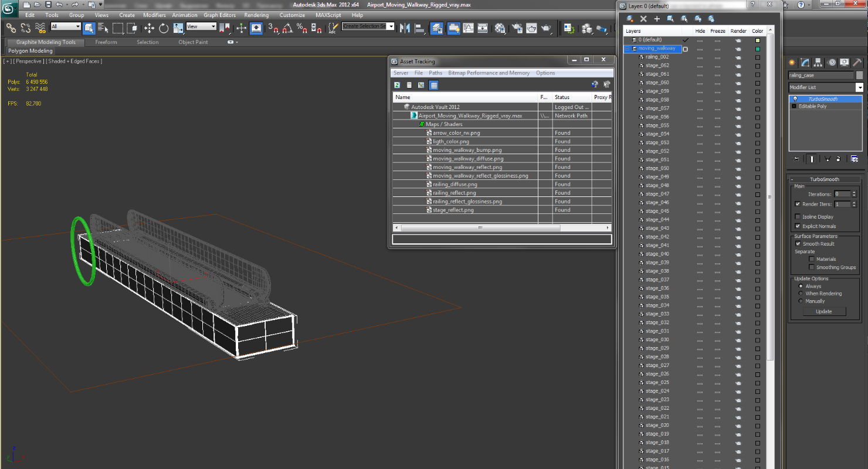
Task: Open the Hierarchy command panel tab
Action: (818, 62)
